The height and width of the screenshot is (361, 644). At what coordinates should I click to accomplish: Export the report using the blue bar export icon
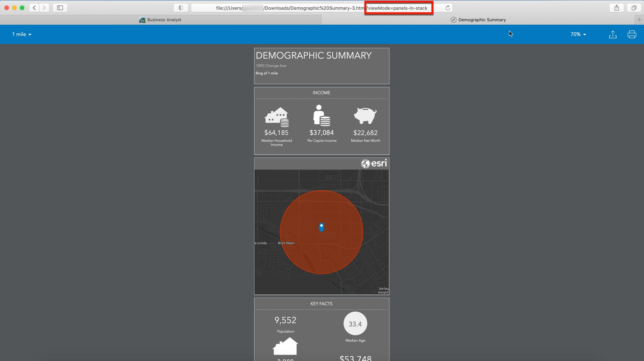click(x=613, y=35)
